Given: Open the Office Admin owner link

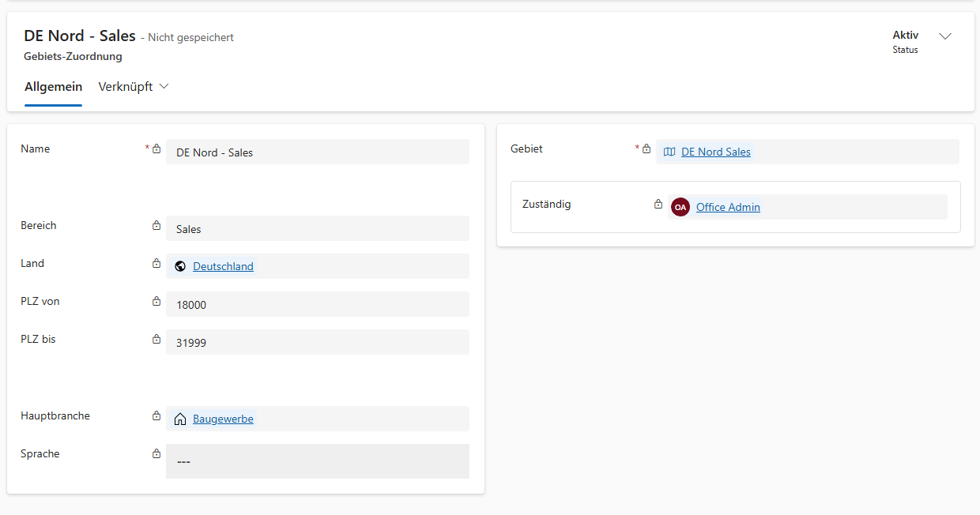Looking at the screenshot, I should tap(728, 208).
